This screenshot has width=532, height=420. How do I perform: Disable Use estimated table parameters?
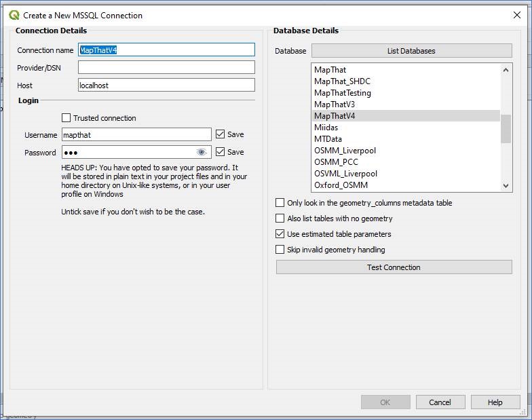(280, 233)
